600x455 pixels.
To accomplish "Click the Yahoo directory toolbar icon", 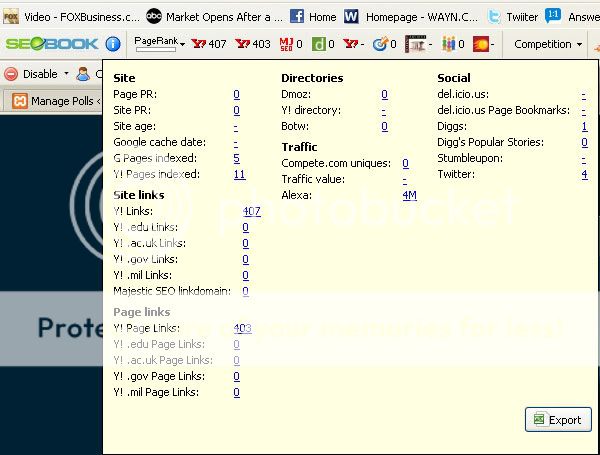I will pyautogui.click(x=350, y=44).
